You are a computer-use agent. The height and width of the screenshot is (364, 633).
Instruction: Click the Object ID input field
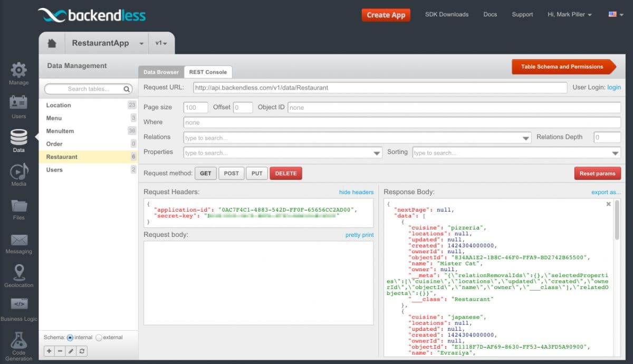coord(454,108)
